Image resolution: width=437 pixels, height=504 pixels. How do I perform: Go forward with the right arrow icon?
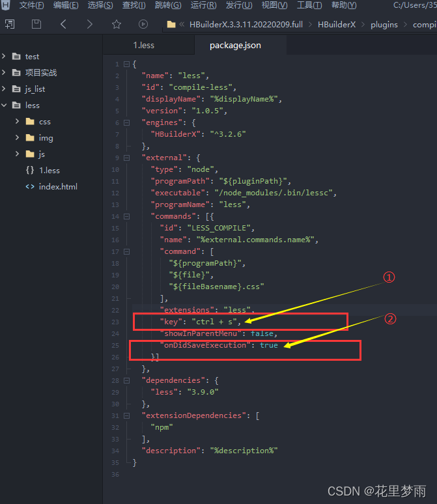click(x=90, y=25)
